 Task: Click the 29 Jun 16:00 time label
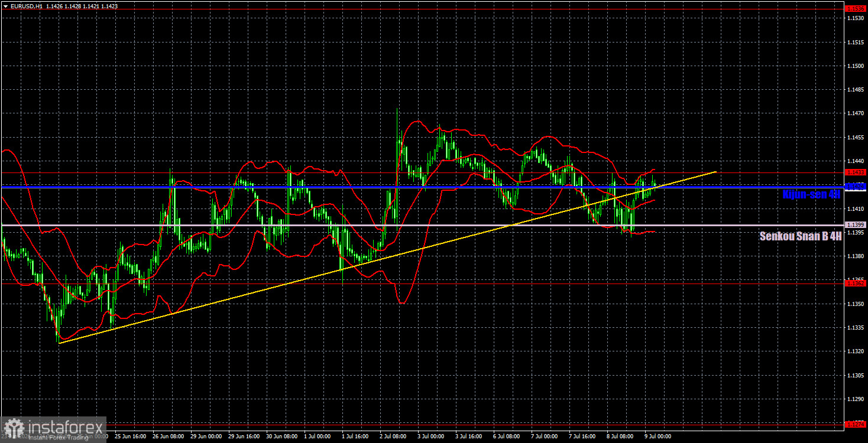pos(244,437)
